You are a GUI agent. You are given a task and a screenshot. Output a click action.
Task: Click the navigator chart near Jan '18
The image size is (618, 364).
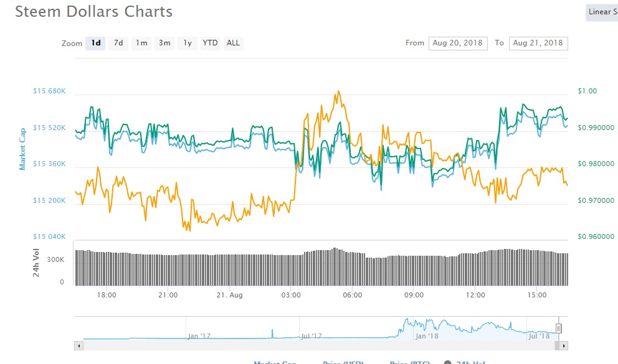pos(427,330)
